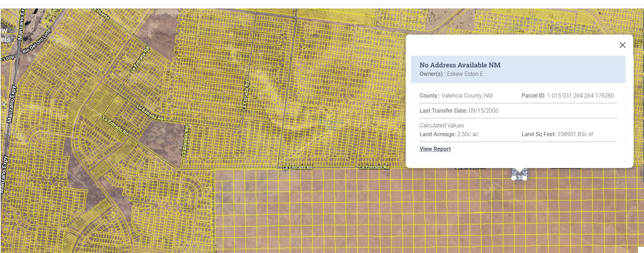Select the Parcel ID number

click(x=580, y=96)
